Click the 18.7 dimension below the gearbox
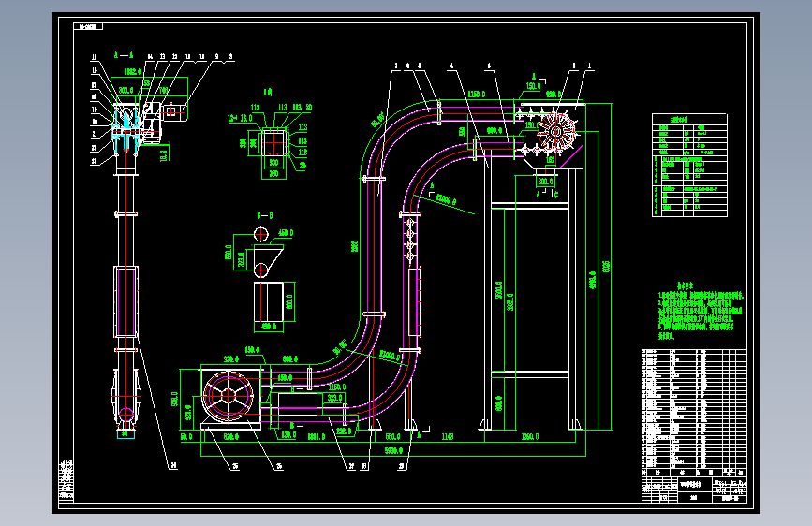This screenshot has width=812, height=526. (x=164, y=154)
